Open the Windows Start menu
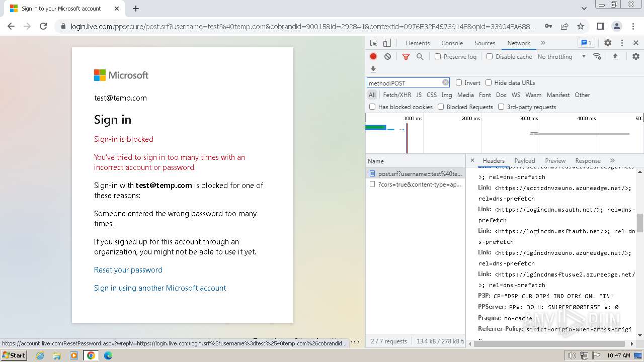The width and height of the screenshot is (644, 362). click(x=14, y=355)
